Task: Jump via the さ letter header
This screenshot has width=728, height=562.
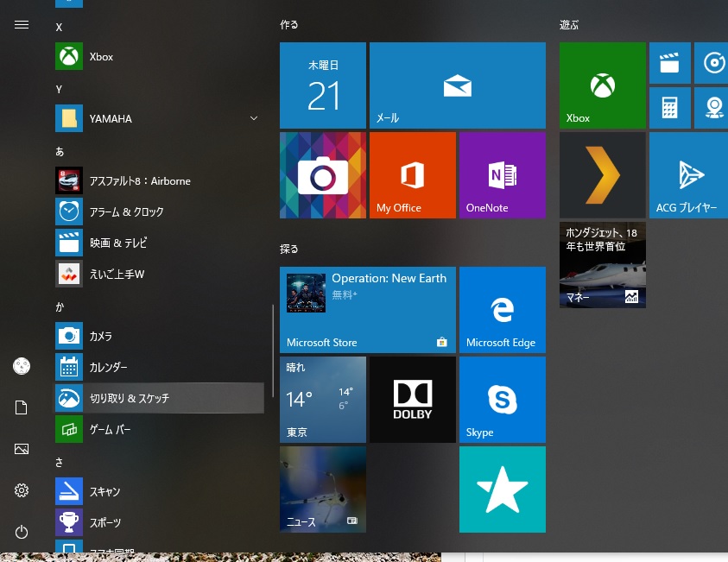Action: [59, 462]
